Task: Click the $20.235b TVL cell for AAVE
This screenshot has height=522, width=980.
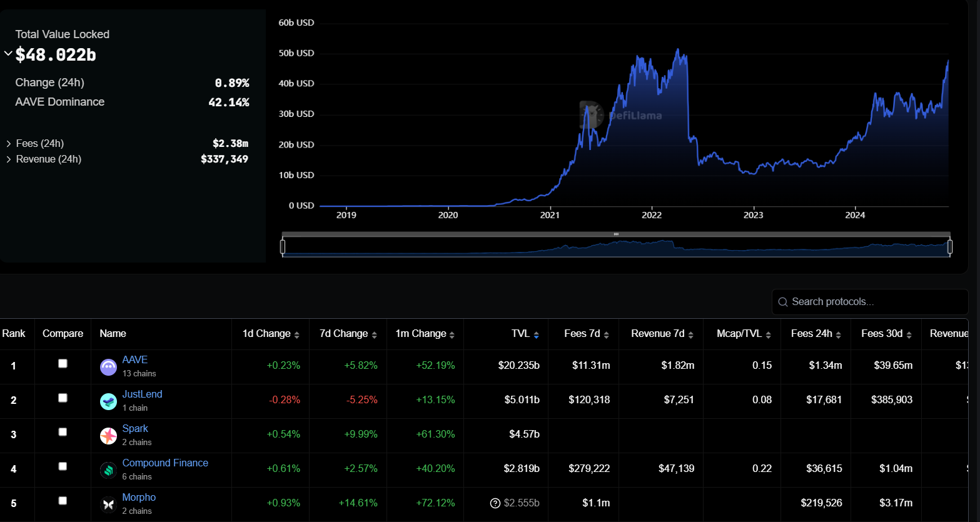Action: (519, 366)
